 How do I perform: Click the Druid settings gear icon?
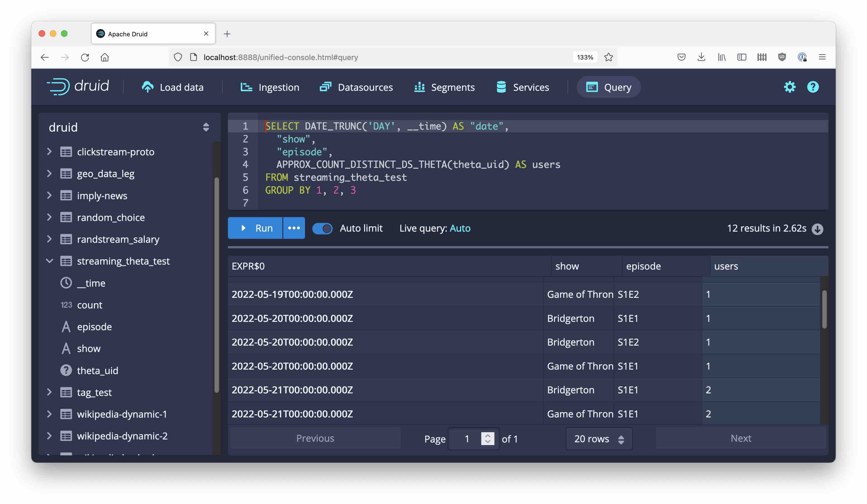coord(789,87)
